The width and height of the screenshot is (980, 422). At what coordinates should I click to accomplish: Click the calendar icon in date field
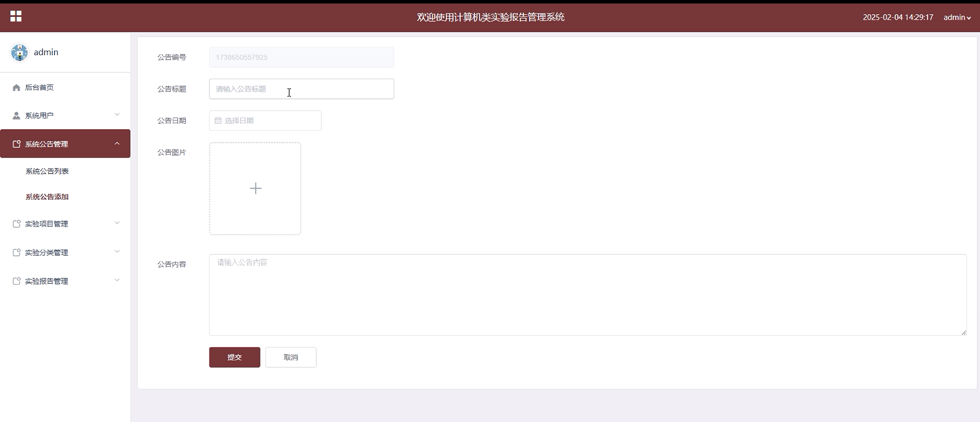[218, 121]
